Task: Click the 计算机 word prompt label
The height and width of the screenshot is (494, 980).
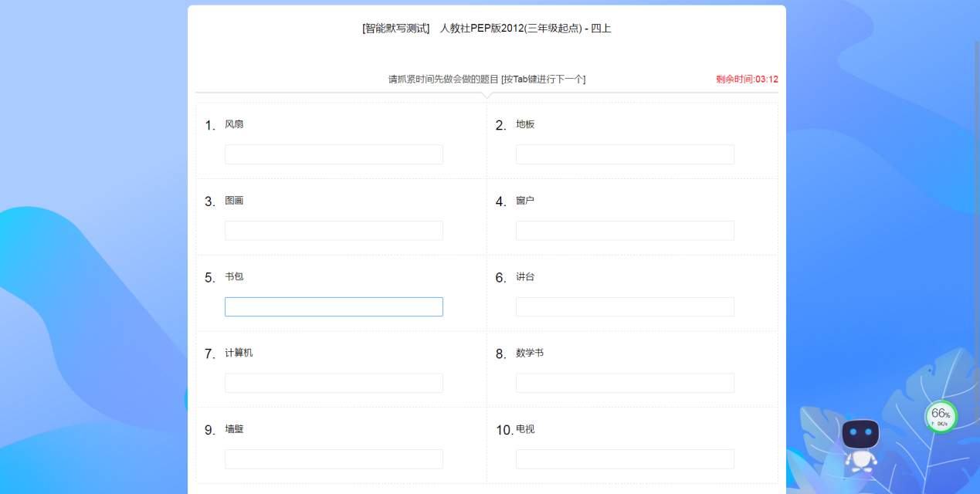Action: [239, 353]
